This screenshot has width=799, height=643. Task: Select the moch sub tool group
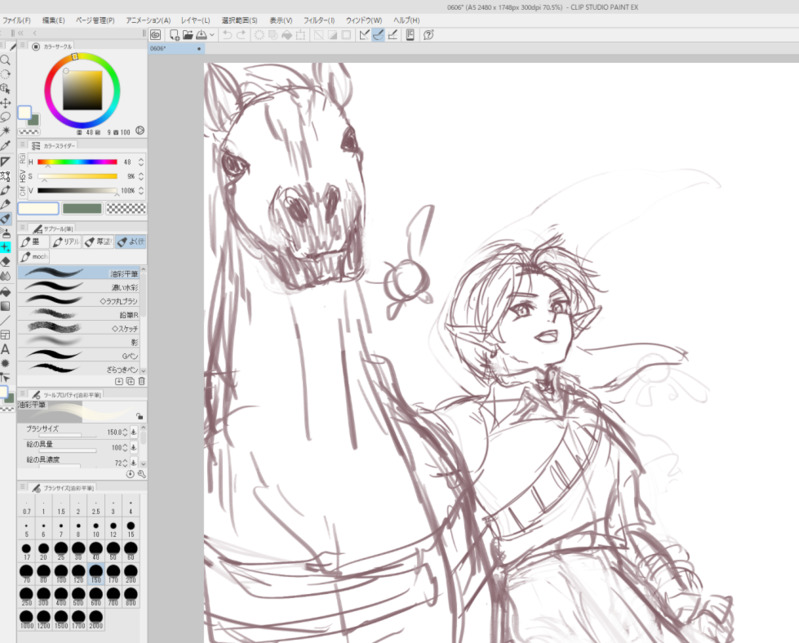click(34, 256)
